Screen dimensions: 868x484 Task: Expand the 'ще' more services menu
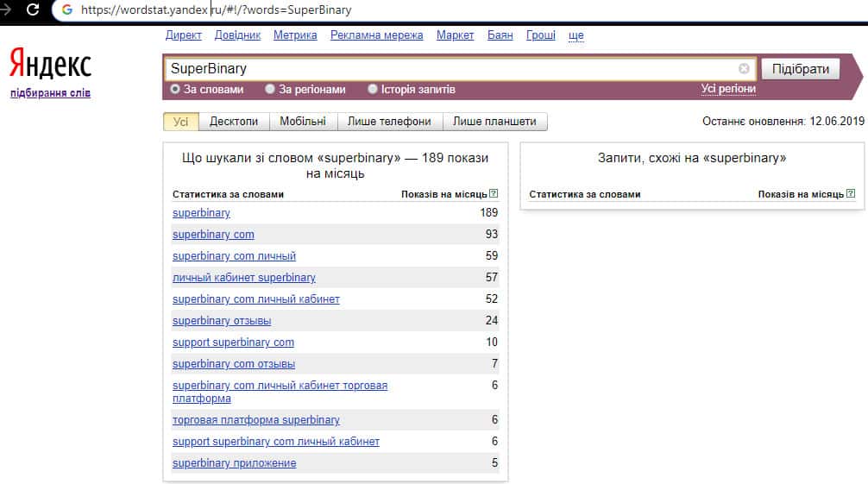pos(576,35)
